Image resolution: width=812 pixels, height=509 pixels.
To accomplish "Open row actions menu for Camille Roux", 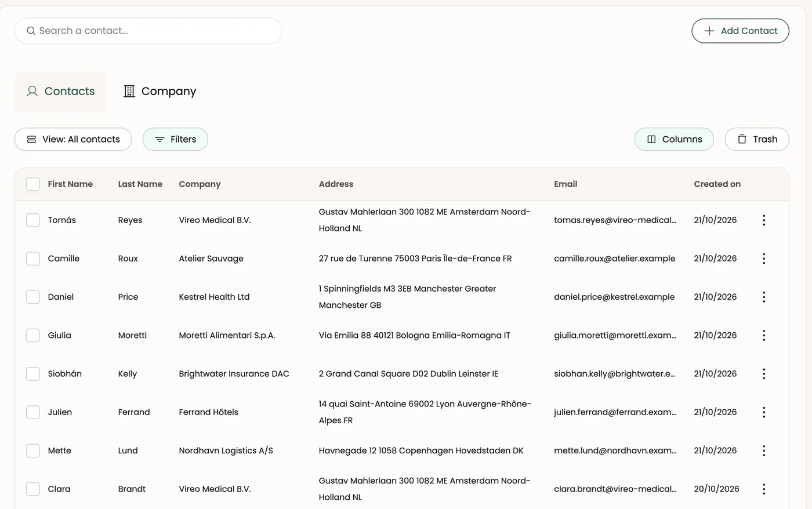I will point(764,259).
